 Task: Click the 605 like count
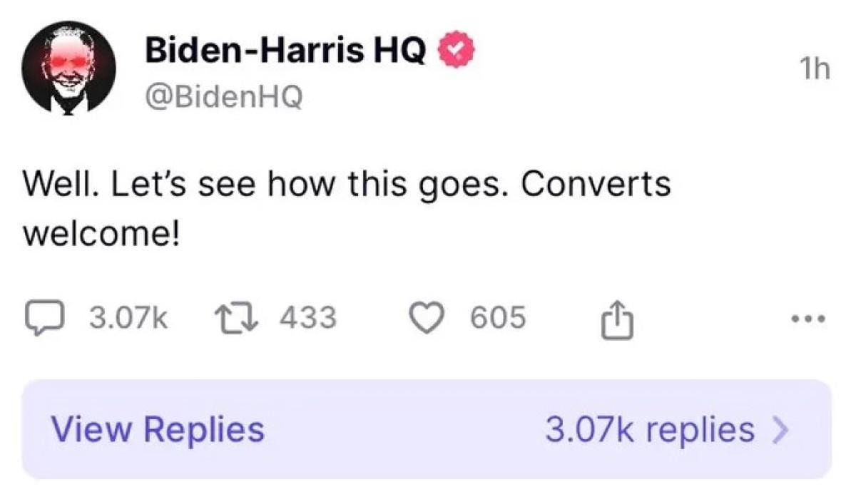click(498, 317)
